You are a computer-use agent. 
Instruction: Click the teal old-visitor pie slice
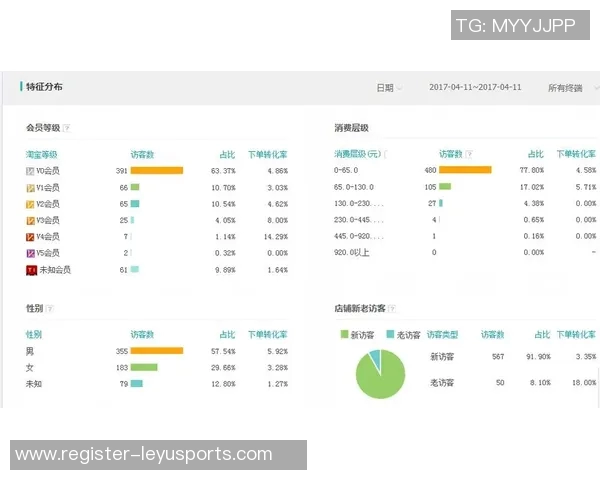(x=376, y=358)
